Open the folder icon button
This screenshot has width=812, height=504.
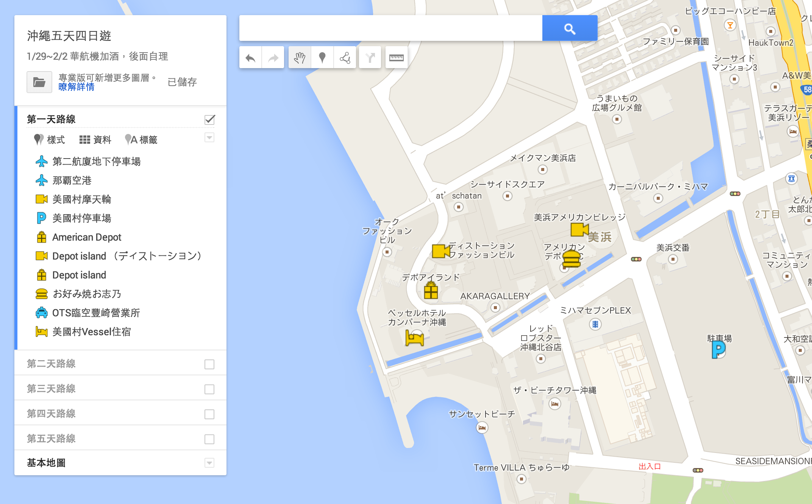tap(39, 82)
